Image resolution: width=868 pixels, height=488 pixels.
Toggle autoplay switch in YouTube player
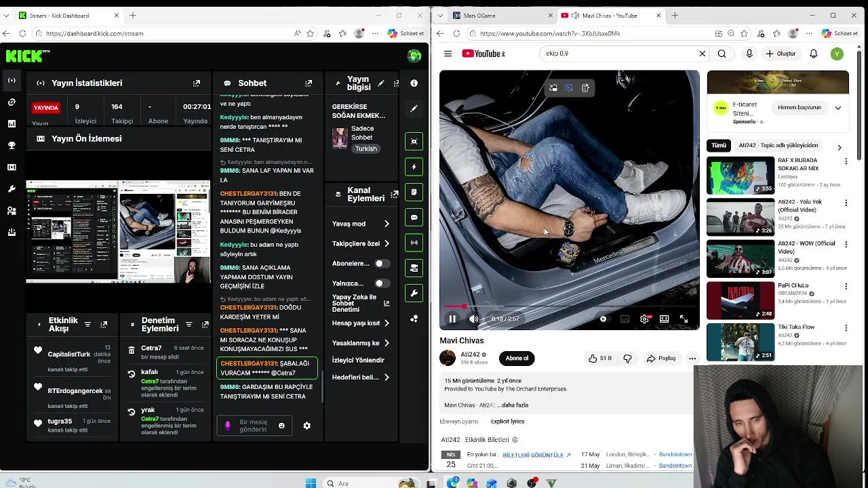coord(603,319)
